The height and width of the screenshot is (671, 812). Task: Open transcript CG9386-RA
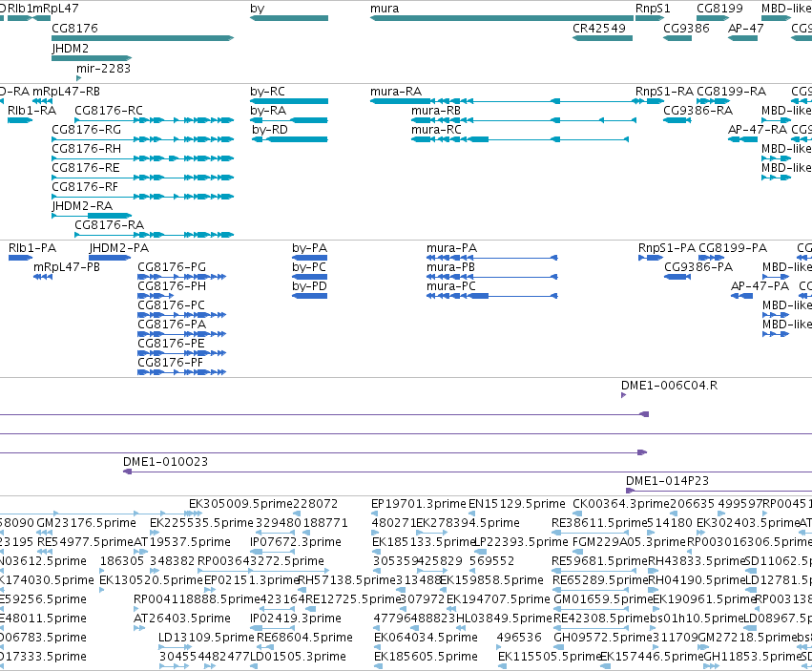coord(698,111)
